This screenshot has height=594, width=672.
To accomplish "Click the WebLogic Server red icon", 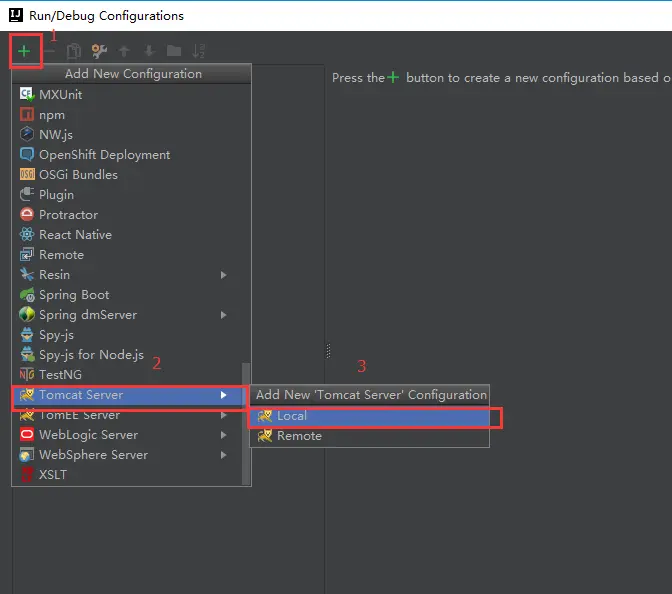I will point(27,435).
